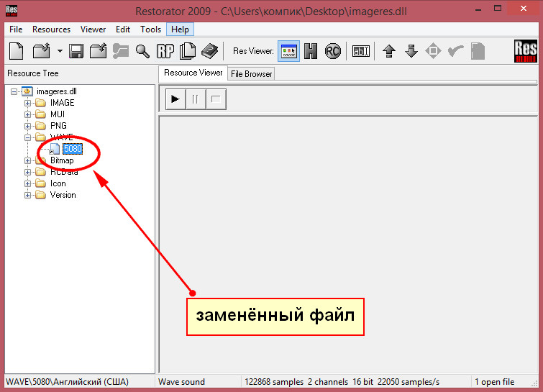Screen dimensions: 543x392
Task: Click the 1 open file status text
Action: pos(495,382)
